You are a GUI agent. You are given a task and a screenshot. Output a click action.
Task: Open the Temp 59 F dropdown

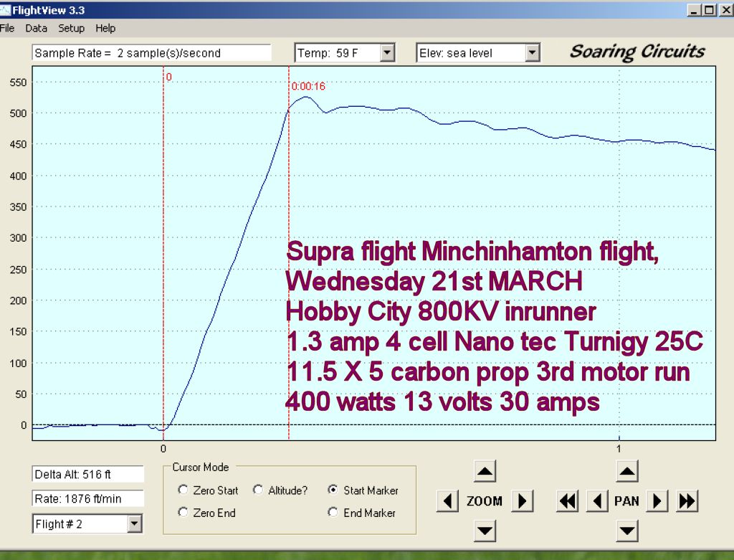pos(387,53)
